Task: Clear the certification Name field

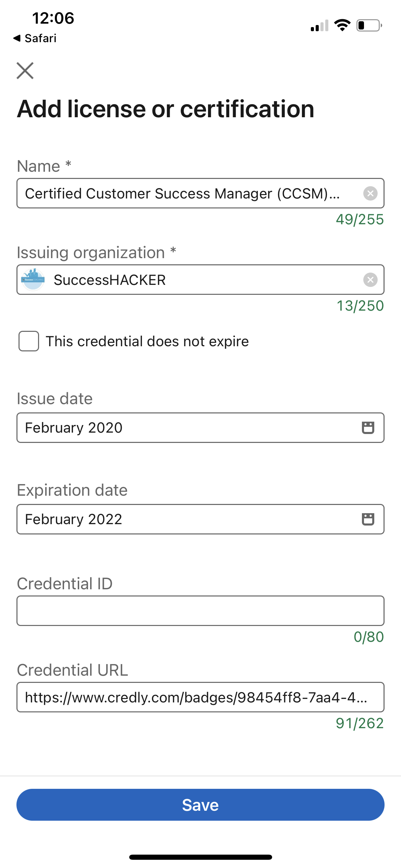Action: point(370,193)
